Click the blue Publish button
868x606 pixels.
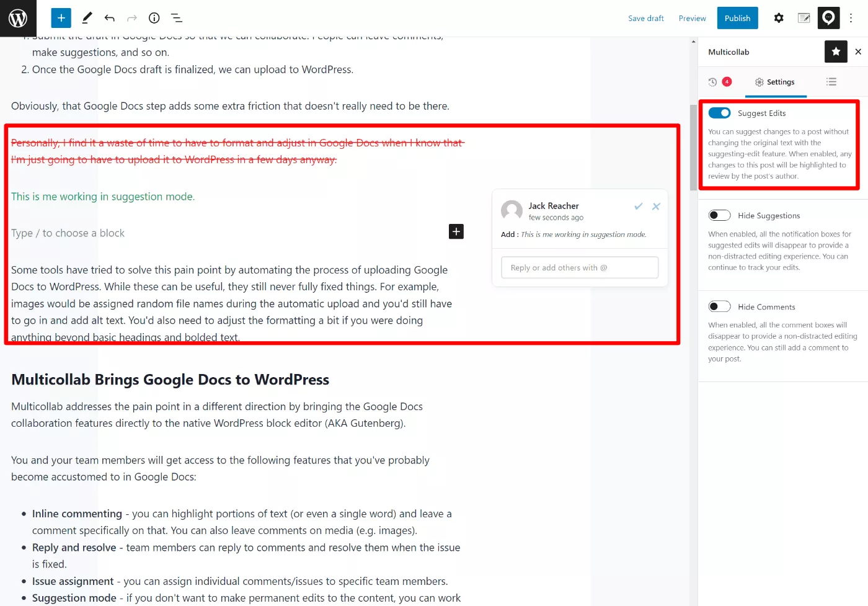click(737, 18)
